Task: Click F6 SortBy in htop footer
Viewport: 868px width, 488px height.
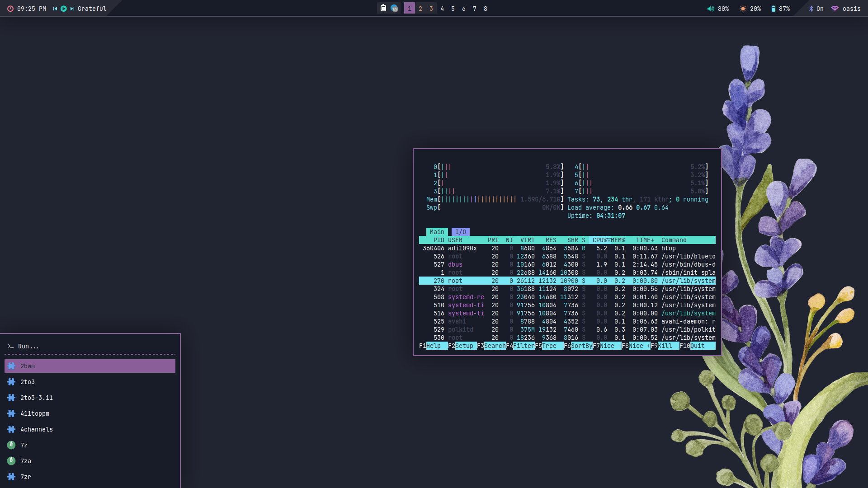Action: pyautogui.click(x=581, y=346)
